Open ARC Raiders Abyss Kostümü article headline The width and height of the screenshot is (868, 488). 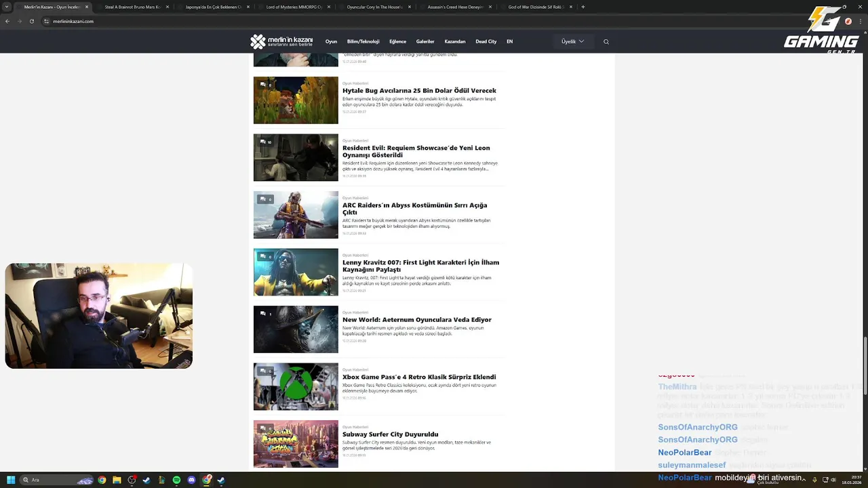point(414,209)
